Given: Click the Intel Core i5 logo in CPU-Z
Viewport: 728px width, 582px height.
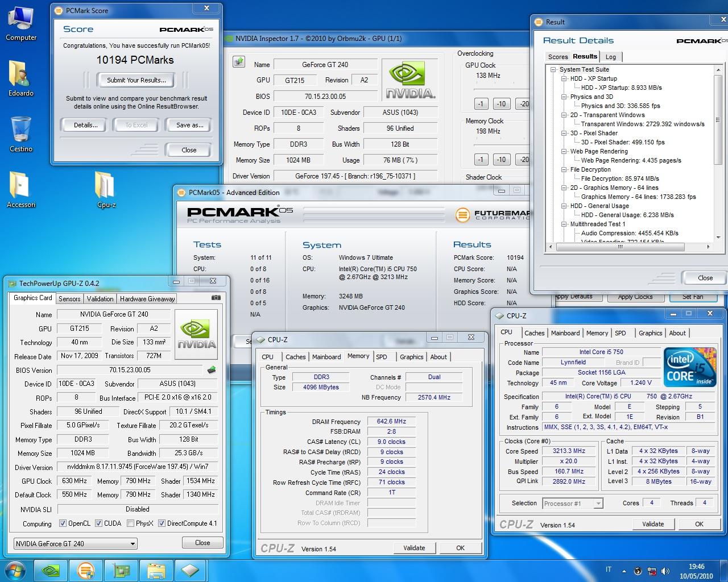Looking at the screenshot, I should click(x=689, y=367).
